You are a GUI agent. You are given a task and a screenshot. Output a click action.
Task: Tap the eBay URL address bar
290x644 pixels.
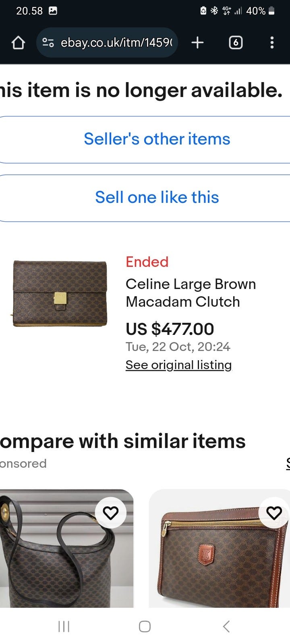pos(116,43)
